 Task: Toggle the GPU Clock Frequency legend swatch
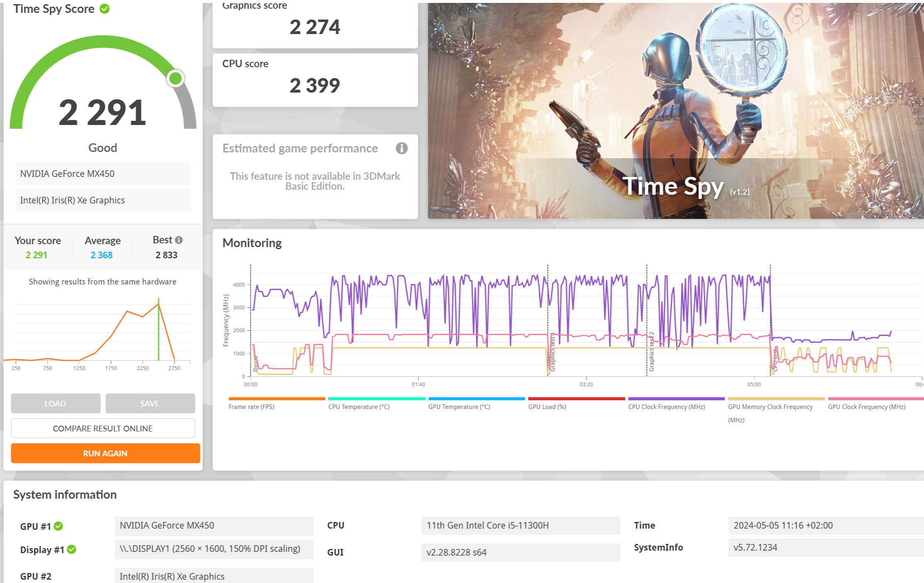coord(876,399)
